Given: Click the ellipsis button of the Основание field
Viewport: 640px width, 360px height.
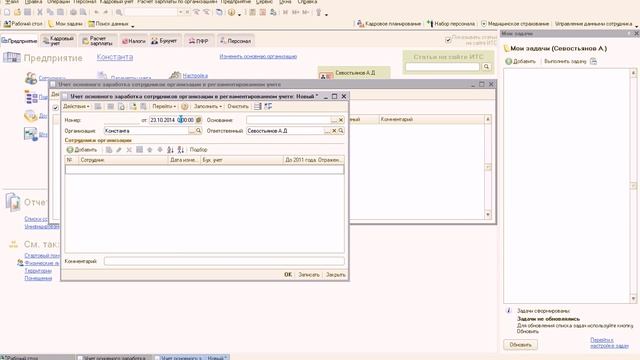Looking at the screenshot, I should [334, 120].
